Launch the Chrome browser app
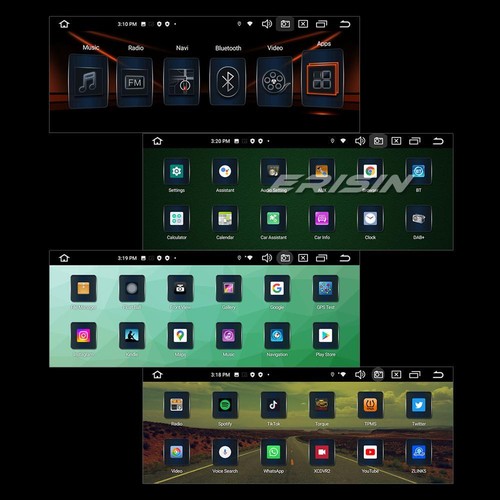The image size is (500, 500). coord(370,171)
